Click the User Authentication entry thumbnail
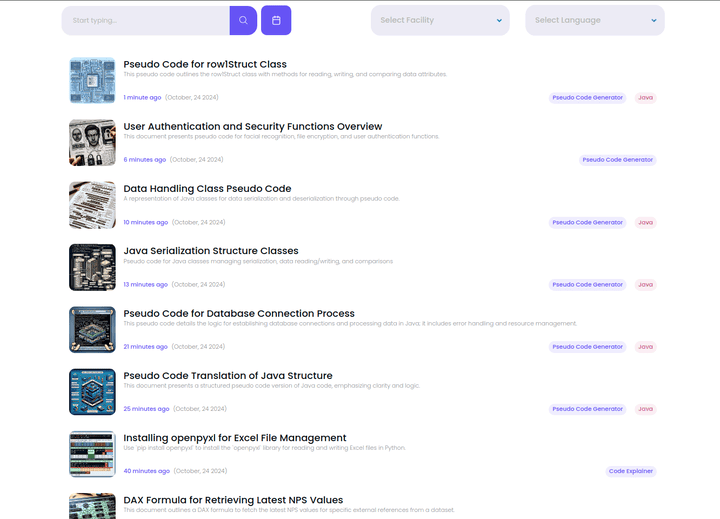This screenshot has height=519, width=720. [93, 142]
